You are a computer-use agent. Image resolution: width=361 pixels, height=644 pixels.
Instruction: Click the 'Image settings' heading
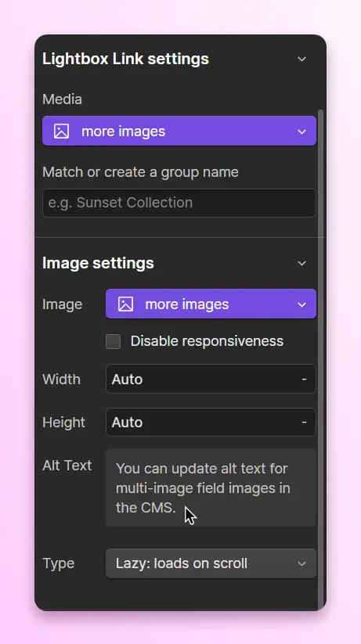[x=98, y=263]
